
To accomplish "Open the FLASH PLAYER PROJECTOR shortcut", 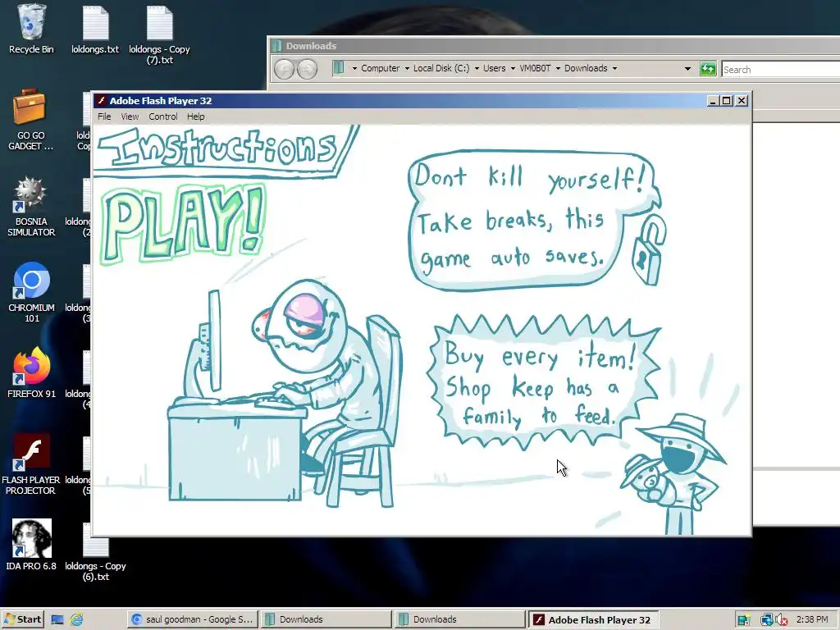I will [31, 464].
